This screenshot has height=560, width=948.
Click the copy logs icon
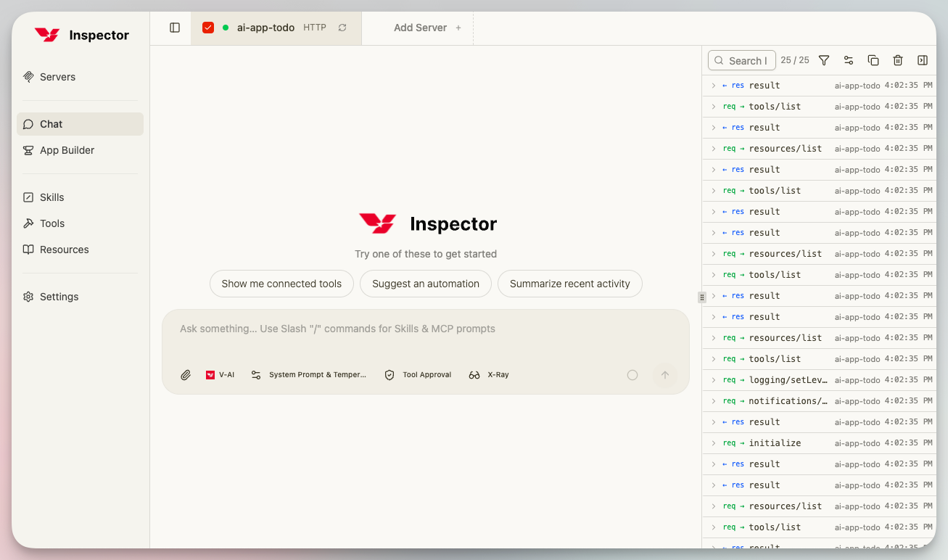tap(873, 60)
